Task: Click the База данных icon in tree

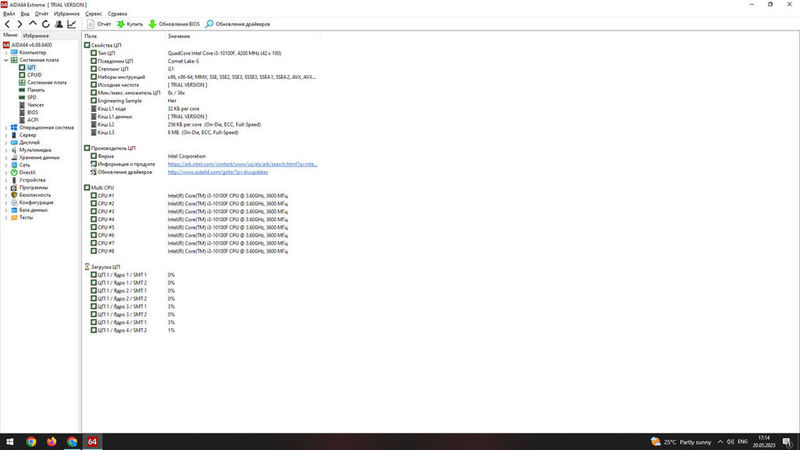Action: [x=14, y=210]
